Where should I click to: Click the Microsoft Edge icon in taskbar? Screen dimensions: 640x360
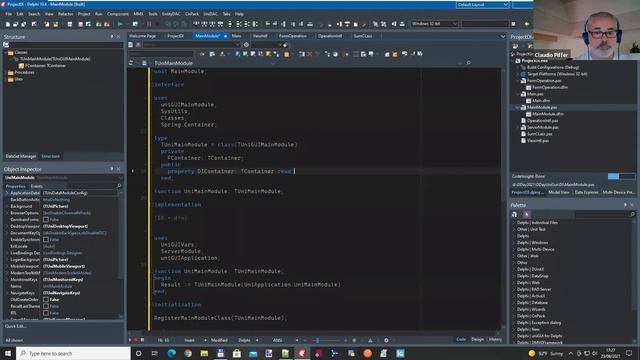tap(171, 353)
